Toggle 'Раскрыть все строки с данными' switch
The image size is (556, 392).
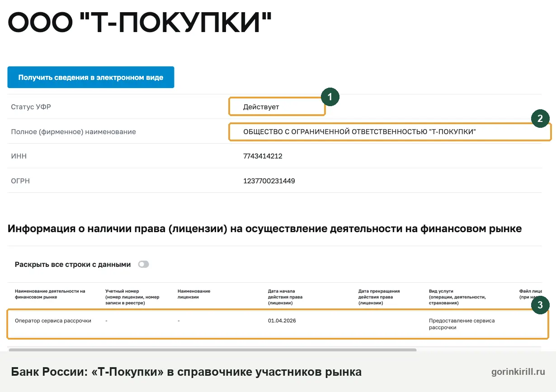coord(143,265)
